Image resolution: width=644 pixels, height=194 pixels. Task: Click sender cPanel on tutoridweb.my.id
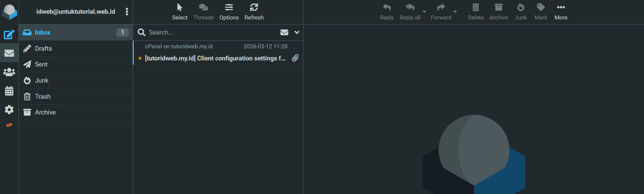click(x=179, y=46)
